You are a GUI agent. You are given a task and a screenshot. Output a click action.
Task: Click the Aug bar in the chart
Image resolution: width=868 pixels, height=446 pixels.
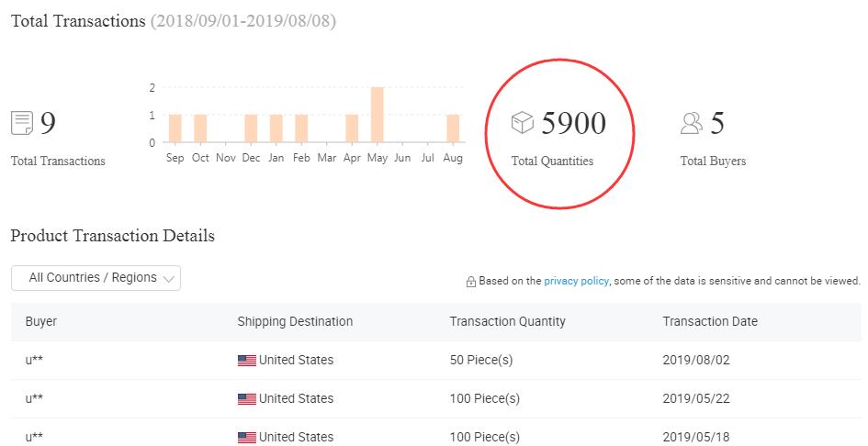453,128
